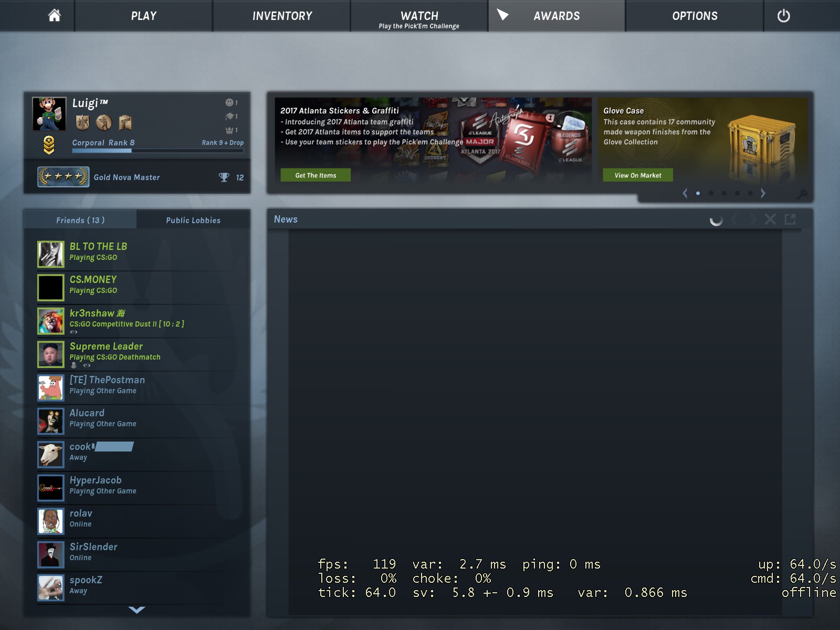Close the News panel
This screenshot has height=630, width=840.
[770, 219]
